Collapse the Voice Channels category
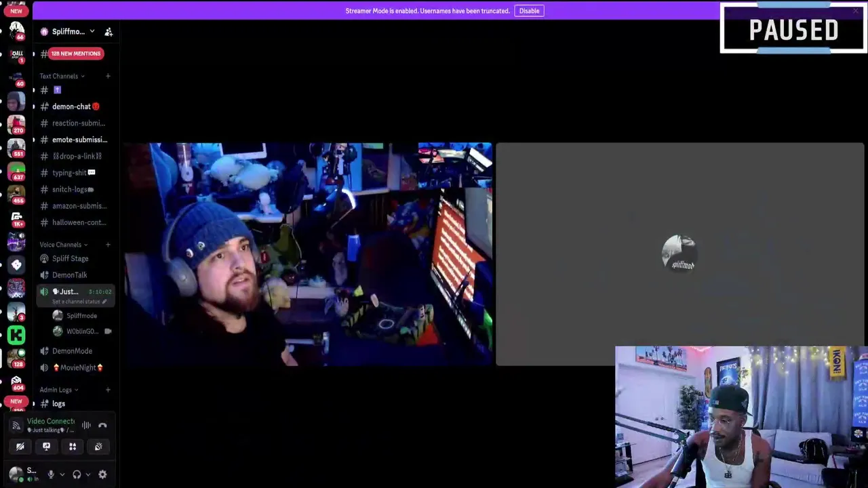The image size is (868, 488). [64, 245]
